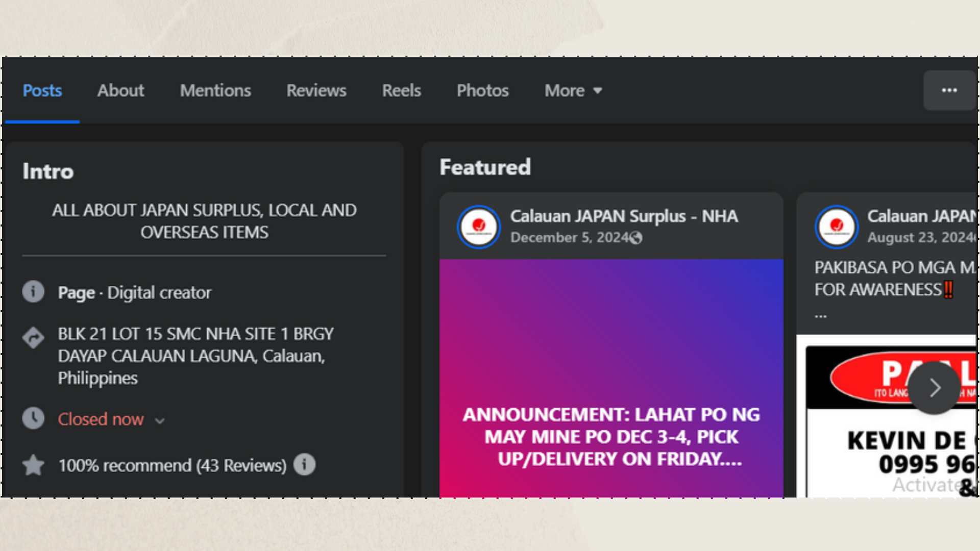
Task: Switch to the About tab
Action: coord(120,91)
